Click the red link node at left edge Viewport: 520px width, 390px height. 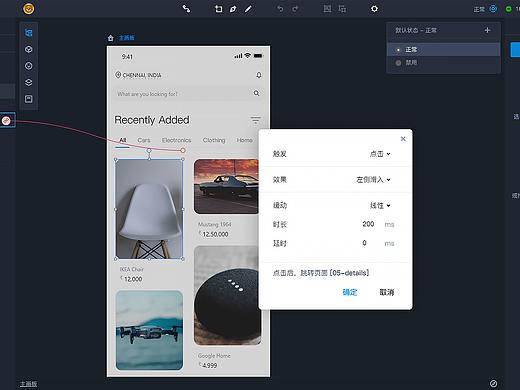pos(6,121)
